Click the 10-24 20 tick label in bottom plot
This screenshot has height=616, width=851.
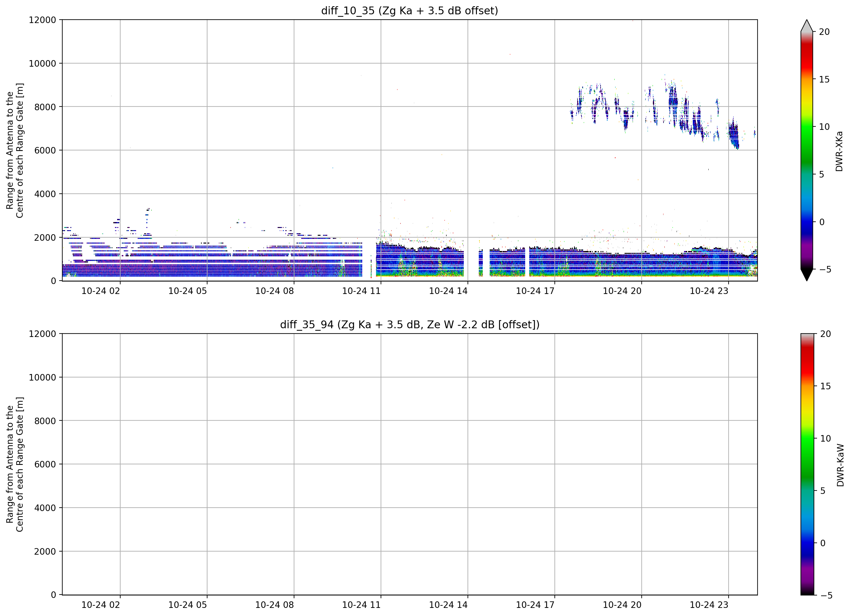[622, 605]
